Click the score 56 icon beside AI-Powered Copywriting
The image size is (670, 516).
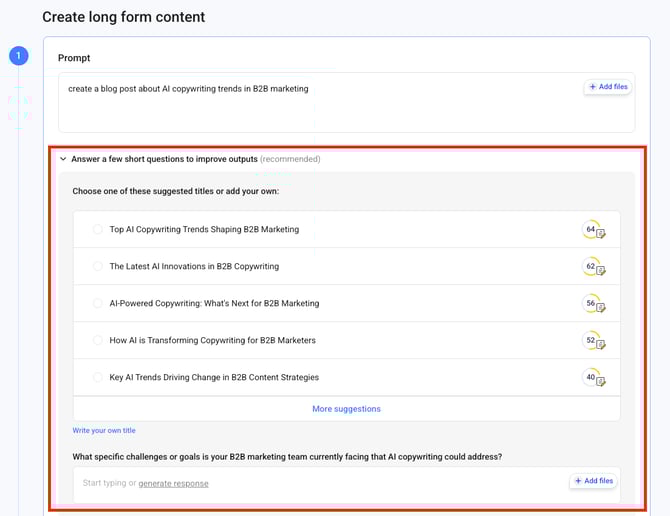[x=593, y=304]
